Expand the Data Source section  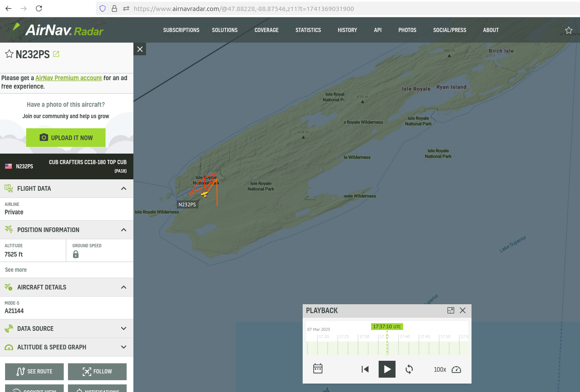tap(124, 329)
